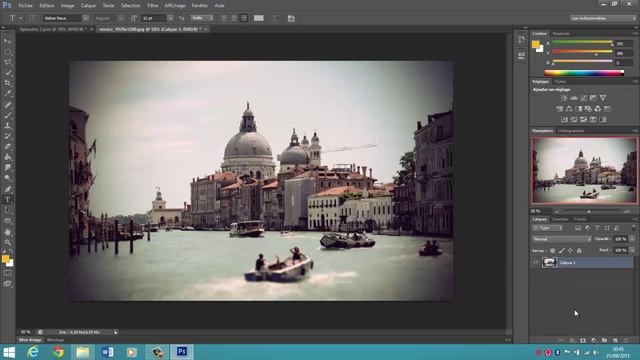This screenshot has width=640, height=360.
Task: Open the Filtre menu
Action: 153,6
